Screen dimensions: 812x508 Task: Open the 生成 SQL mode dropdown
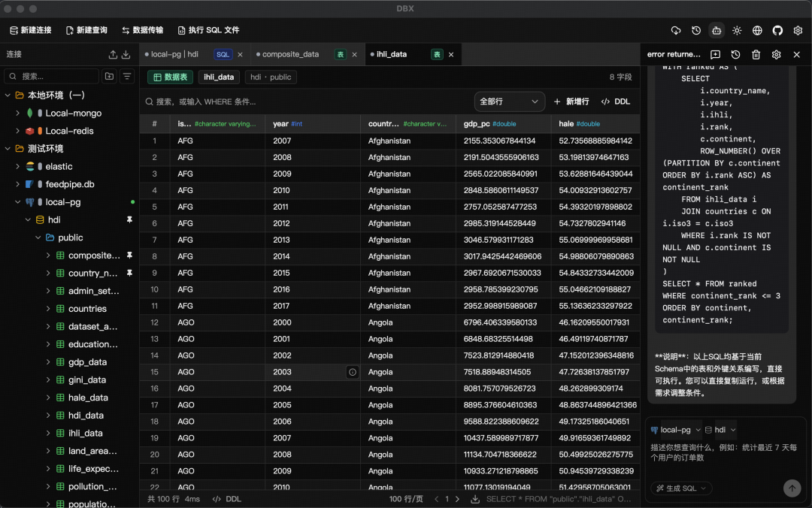[x=681, y=488]
